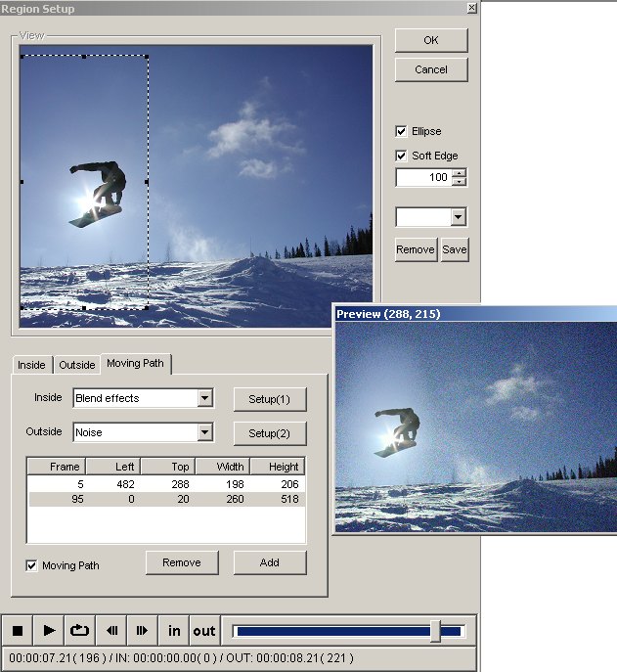Click Remove under the path table
The height and width of the screenshot is (672, 617).
point(182,562)
